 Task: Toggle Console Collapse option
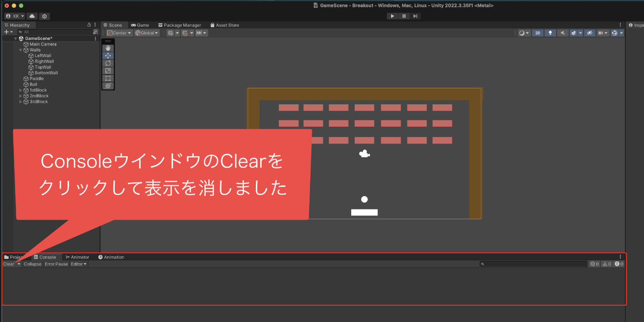point(33,264)
